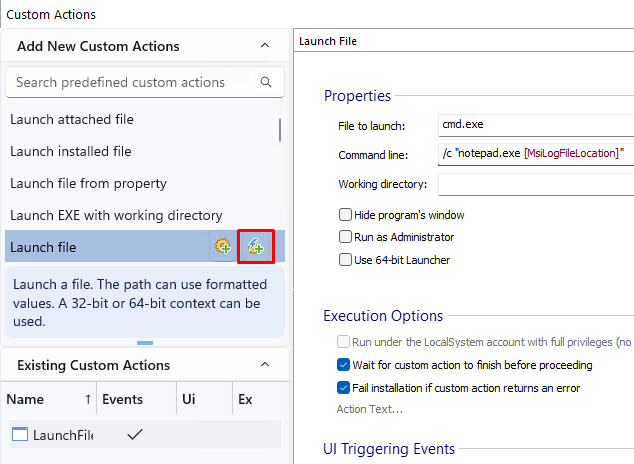634x464 pixels.
Task: Click the Events column header
Action: coord(123,399)
